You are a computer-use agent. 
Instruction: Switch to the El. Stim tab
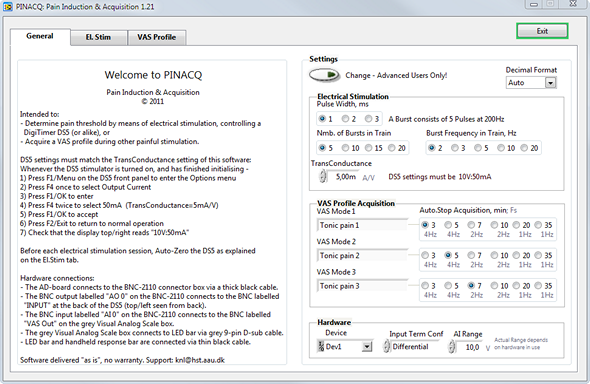point(98,37)
